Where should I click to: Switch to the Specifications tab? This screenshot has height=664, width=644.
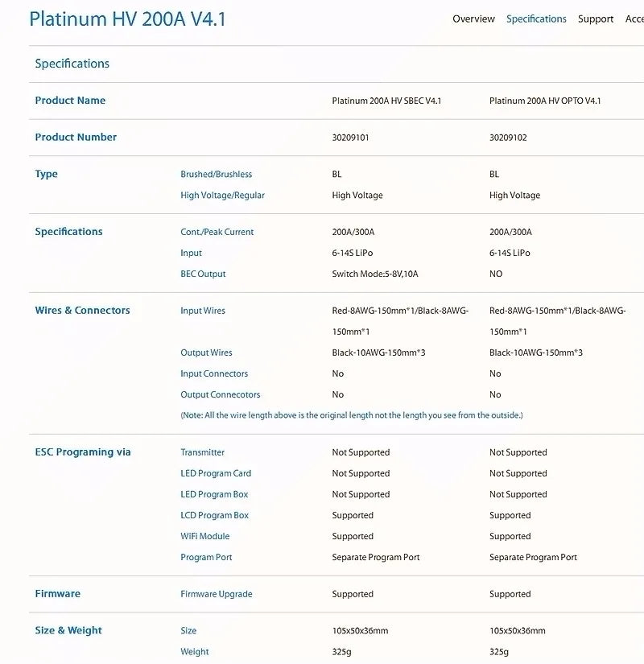pyautogui.click(x=536, y=19)
